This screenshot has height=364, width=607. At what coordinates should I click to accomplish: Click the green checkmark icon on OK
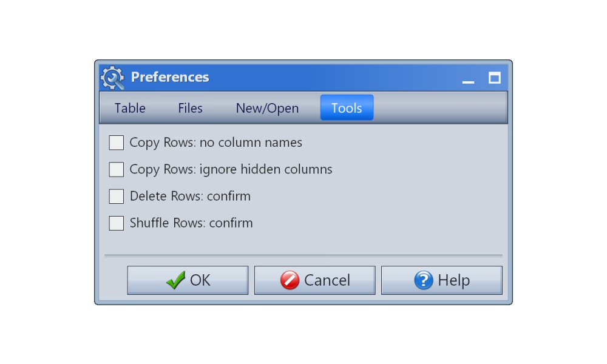click(x=175, y=280)
